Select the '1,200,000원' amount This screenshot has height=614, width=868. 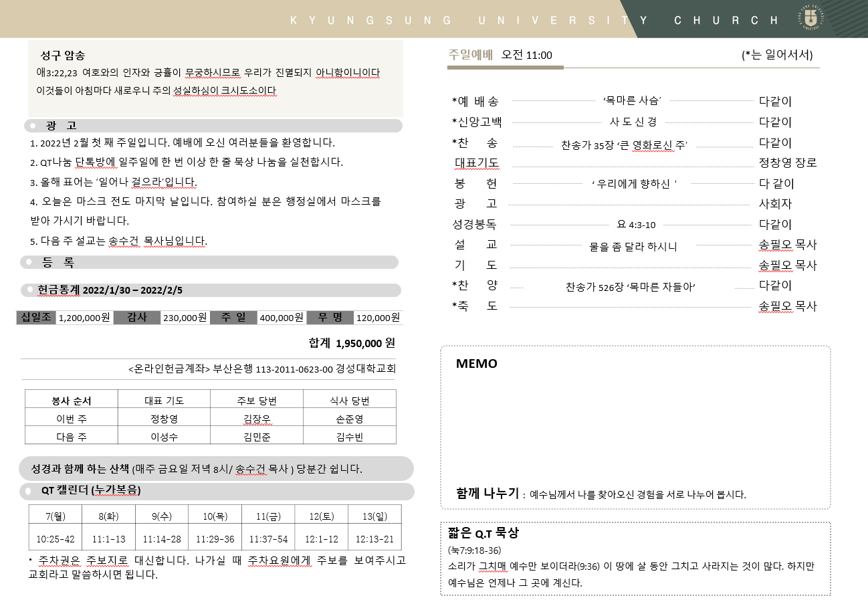click(x=84, y=318)
